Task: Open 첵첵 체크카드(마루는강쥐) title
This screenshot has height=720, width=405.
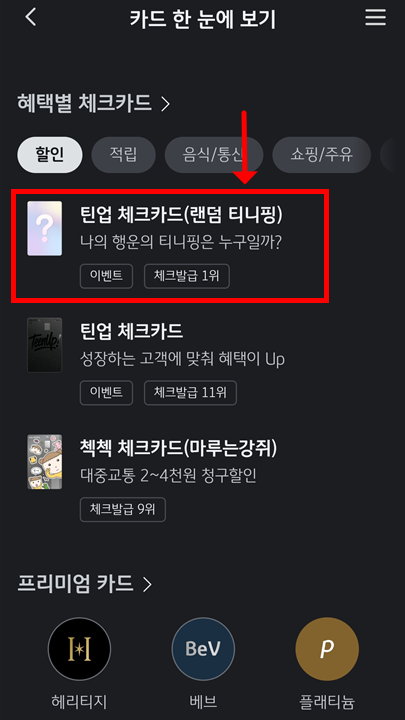Action: [x=179, y=448]
